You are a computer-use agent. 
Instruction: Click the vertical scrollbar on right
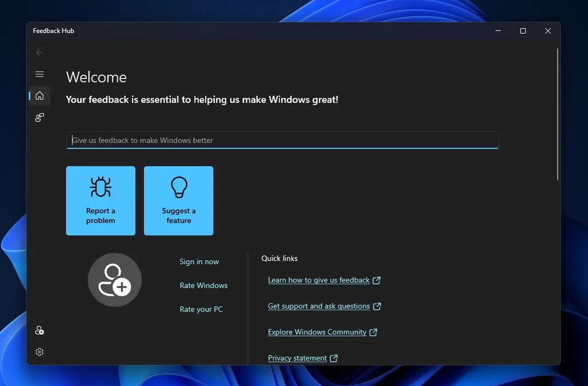pos(558,115)
